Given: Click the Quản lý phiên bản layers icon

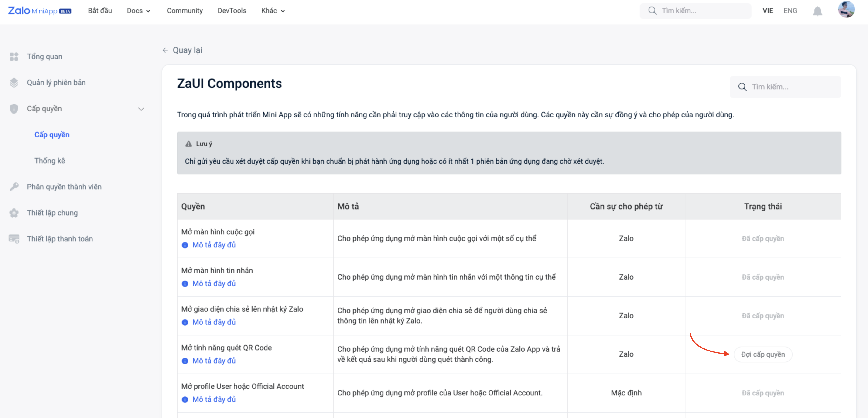Looking at the screenshot, I should pyautogui.click(x=14, y=82).
